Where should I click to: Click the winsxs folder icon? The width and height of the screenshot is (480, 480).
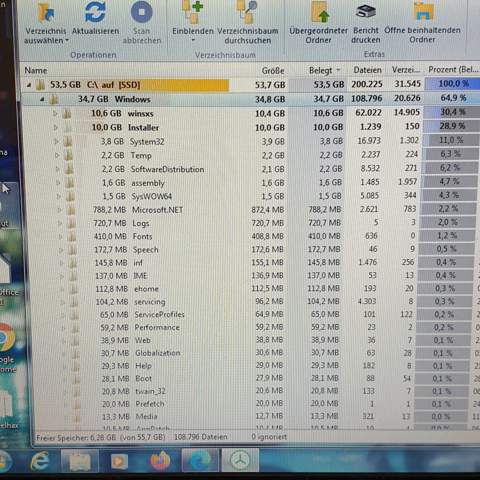tap(67, 114)
